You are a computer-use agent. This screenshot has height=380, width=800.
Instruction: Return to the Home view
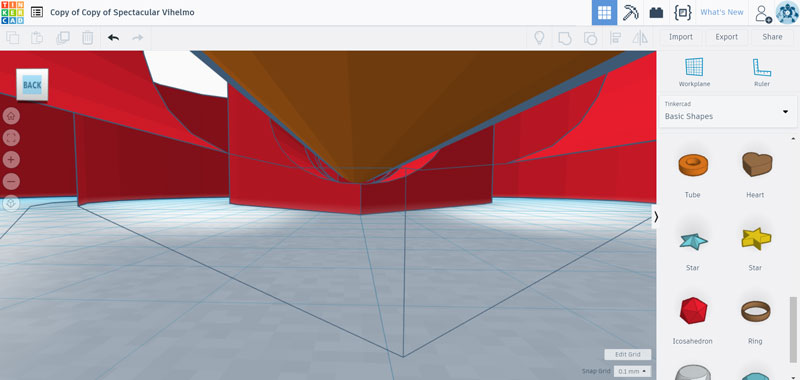pos(11,116)
